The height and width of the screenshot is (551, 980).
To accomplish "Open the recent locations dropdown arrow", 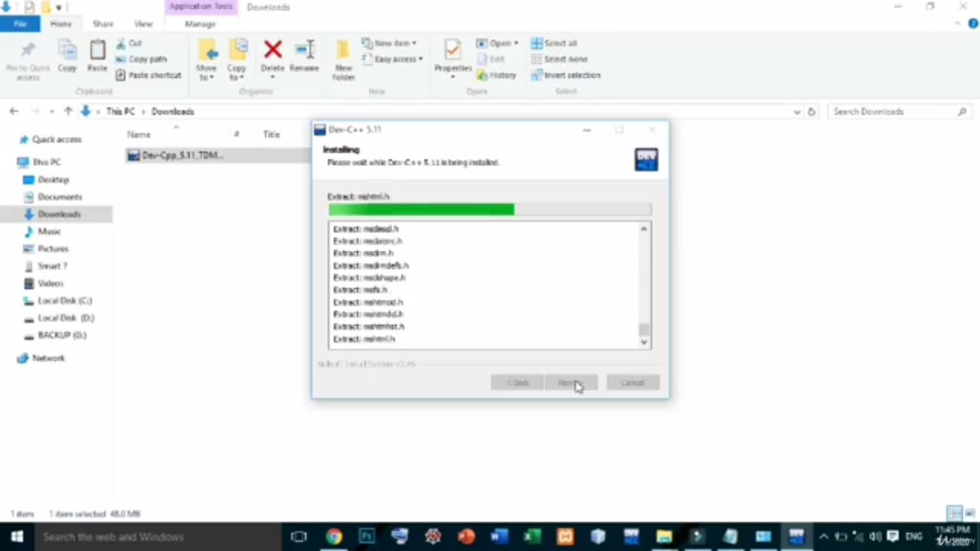I will [x=52, y=112].
